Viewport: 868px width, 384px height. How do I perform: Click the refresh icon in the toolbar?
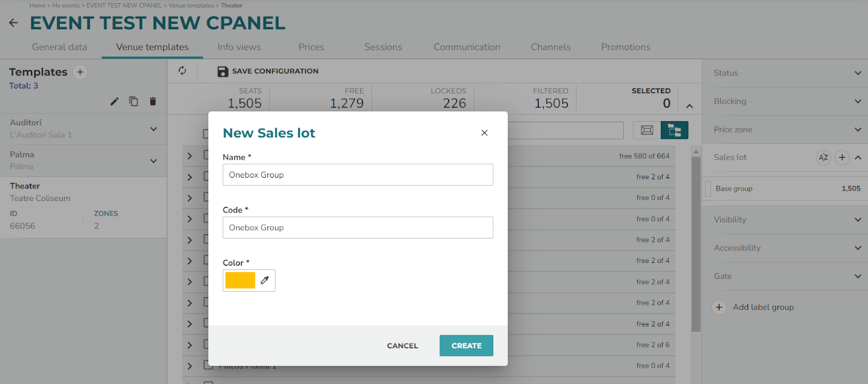[182, 71]
